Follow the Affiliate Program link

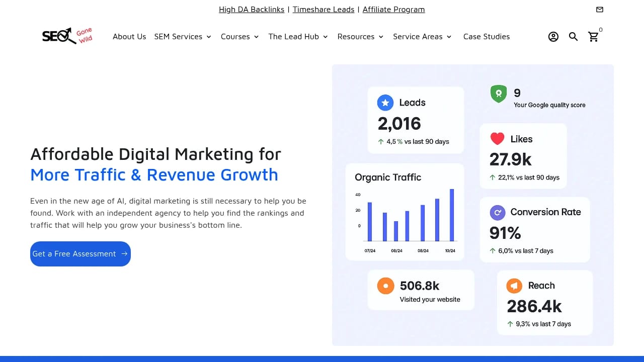tap(394, 9)
